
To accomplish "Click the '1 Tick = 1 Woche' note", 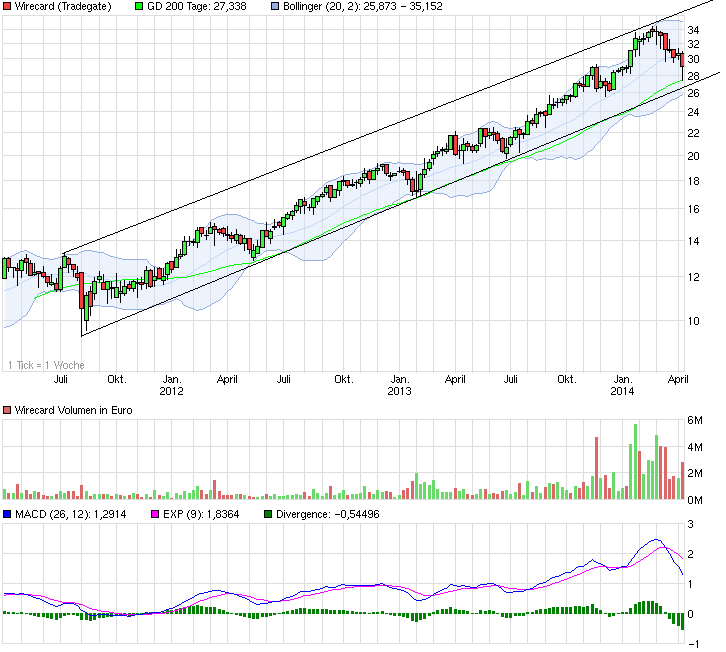I will click(x=46, y=365).
